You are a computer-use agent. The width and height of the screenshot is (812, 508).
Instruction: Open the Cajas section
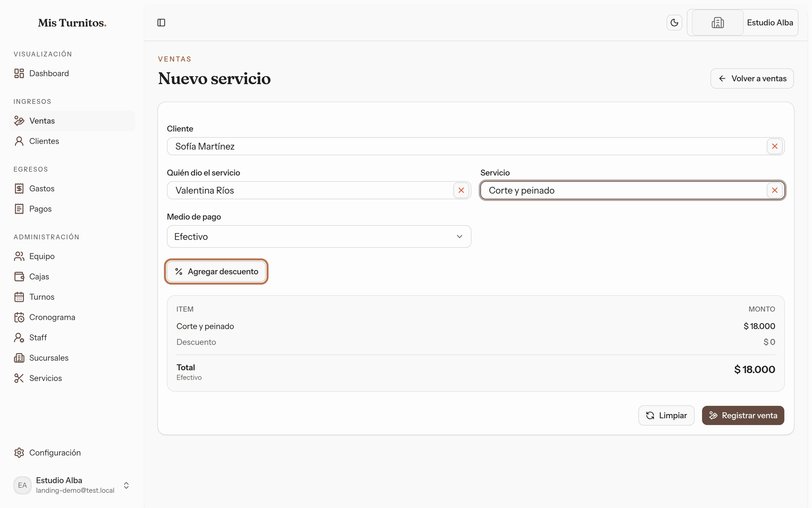point(72,277)
